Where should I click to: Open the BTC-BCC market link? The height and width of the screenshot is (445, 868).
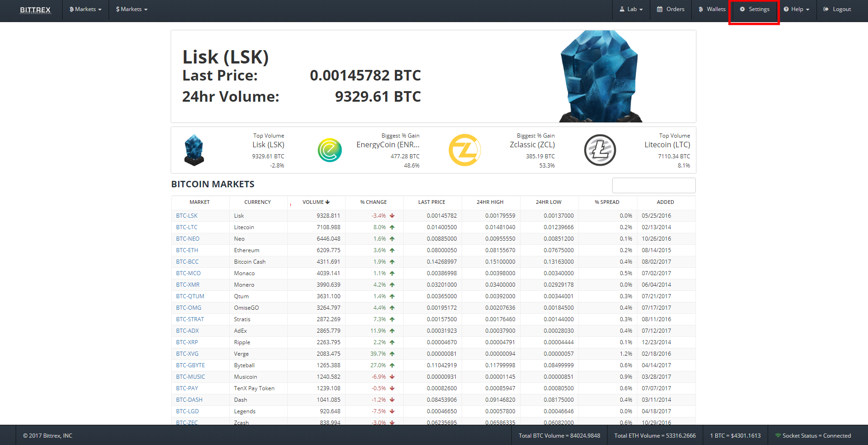(187, 262)
